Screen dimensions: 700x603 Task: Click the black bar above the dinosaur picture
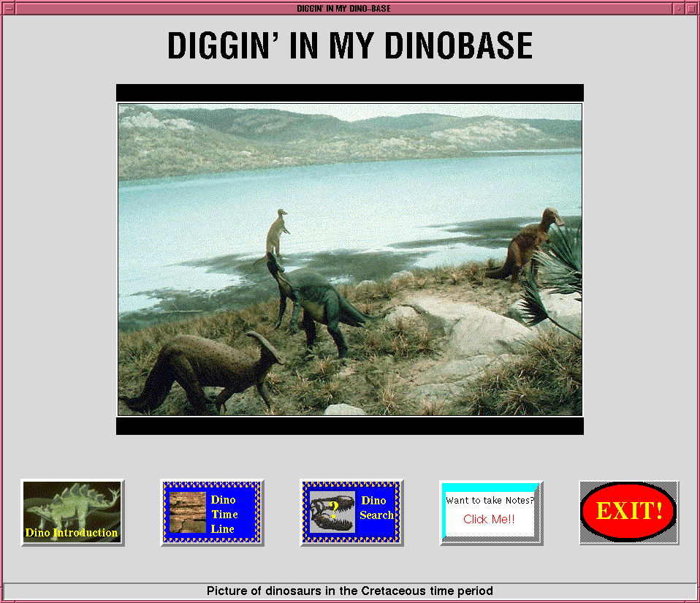(349, 93)
